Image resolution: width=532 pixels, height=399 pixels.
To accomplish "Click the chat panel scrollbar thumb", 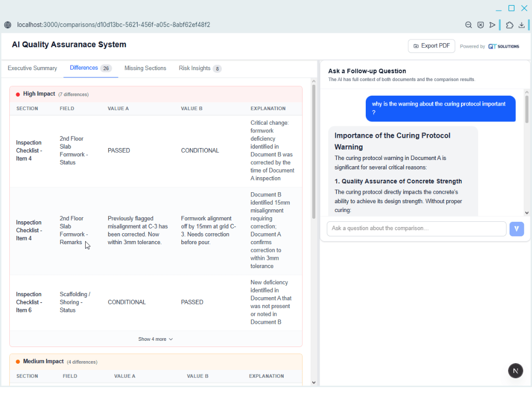I will pyautogui.click(x=527, y=109).
